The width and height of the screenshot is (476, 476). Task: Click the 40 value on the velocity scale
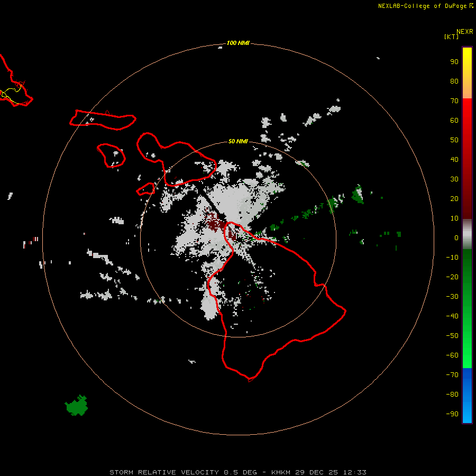(454, 159)
